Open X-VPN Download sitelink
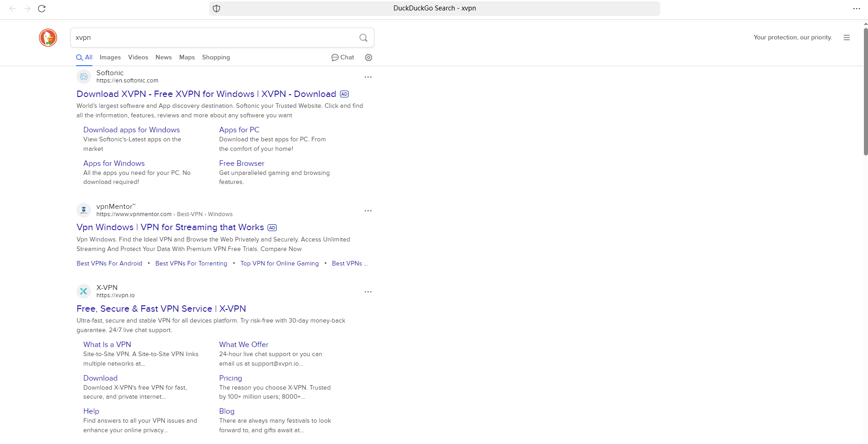Image resolution: width=868 pixels, height=444 pixels. (101, 378)
